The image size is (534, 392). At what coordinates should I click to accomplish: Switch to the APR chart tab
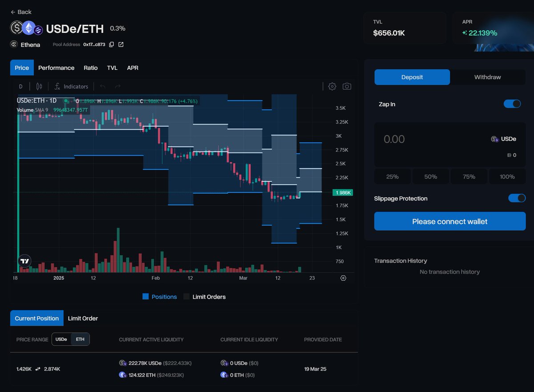click(133, 68)
